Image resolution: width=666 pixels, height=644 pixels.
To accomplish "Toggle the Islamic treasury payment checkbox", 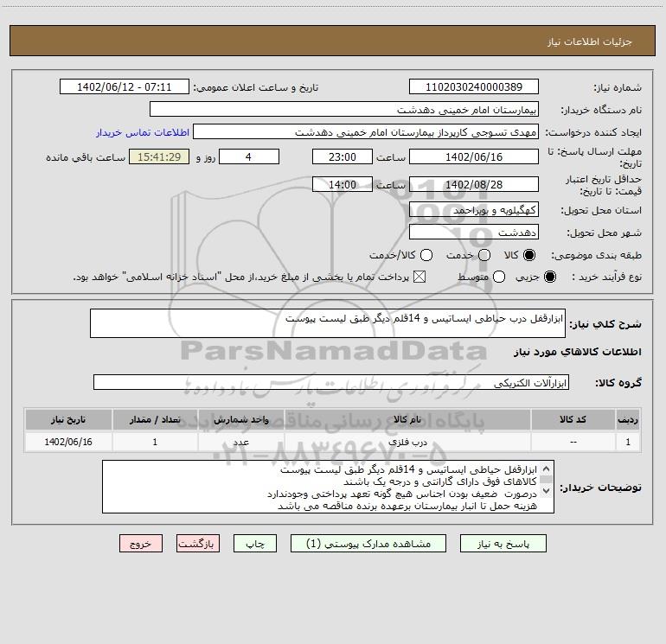I will [x=419, y=277].
